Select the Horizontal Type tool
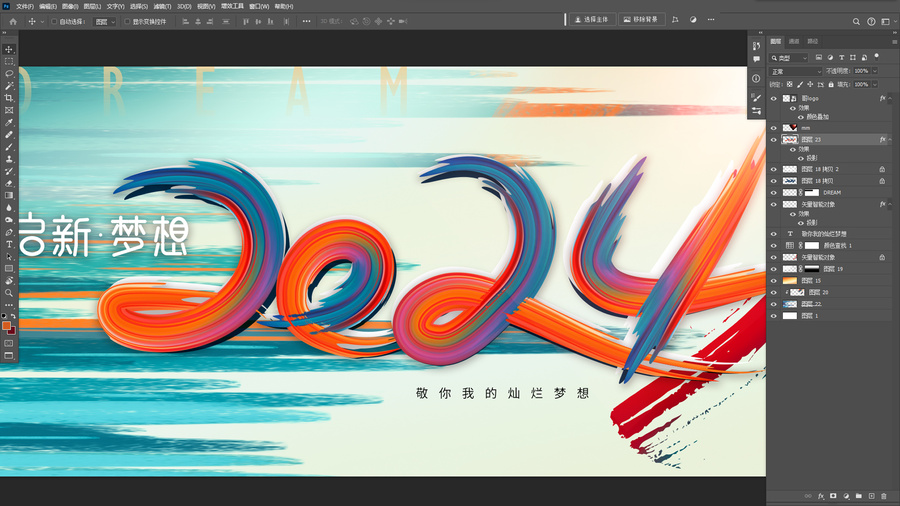 point(9,244)
